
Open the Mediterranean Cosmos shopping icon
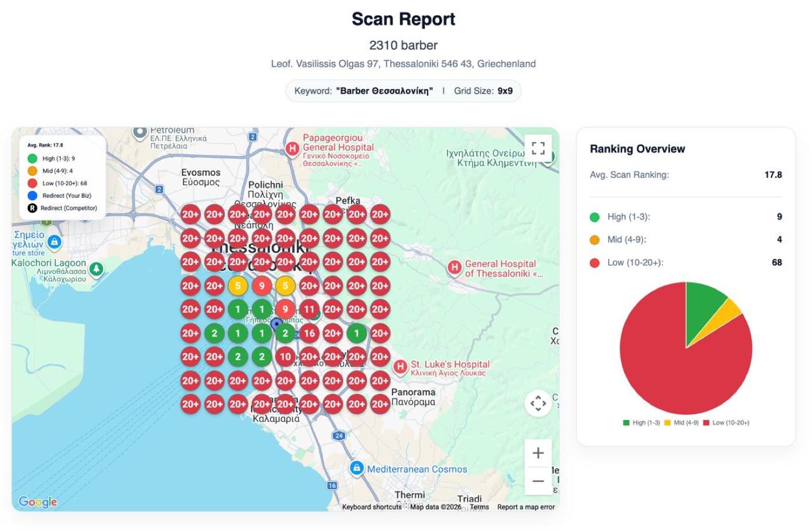pyautogui.click(x=357, y=468)
